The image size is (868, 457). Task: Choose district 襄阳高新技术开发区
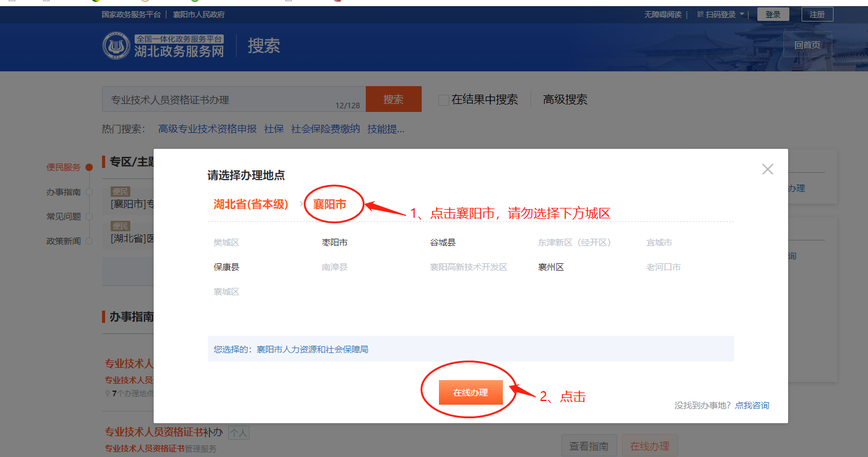(x=468, y=267)
